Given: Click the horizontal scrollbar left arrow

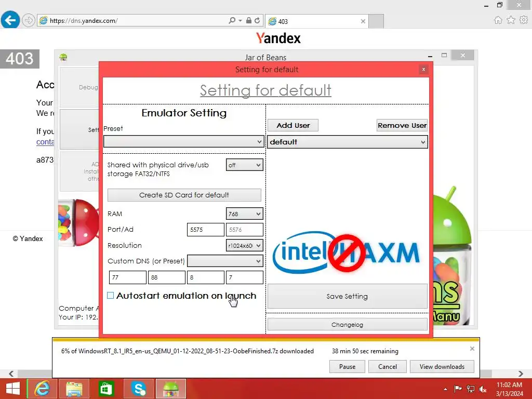Looking at the screenshot, I should (x=11, y=374).
